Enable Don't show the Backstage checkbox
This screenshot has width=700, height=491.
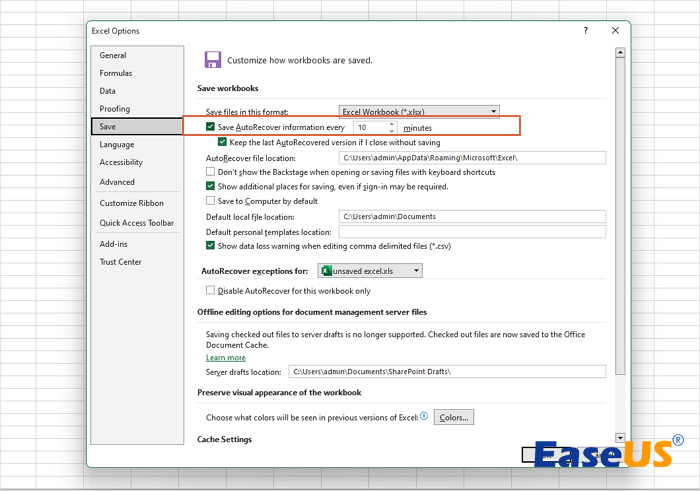pos(210,171)
